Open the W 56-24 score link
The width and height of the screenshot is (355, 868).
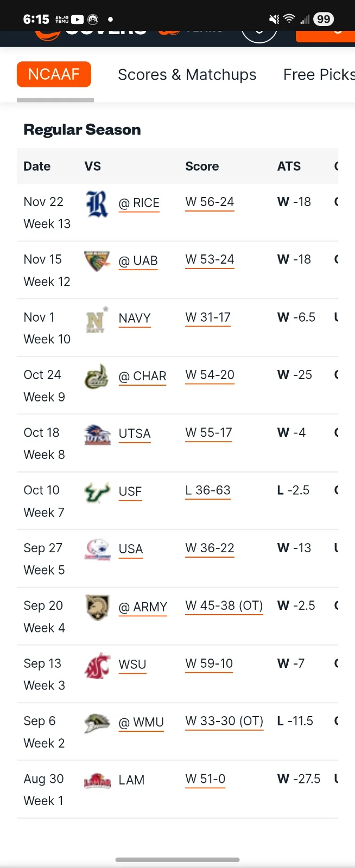[x=210, y=202]
